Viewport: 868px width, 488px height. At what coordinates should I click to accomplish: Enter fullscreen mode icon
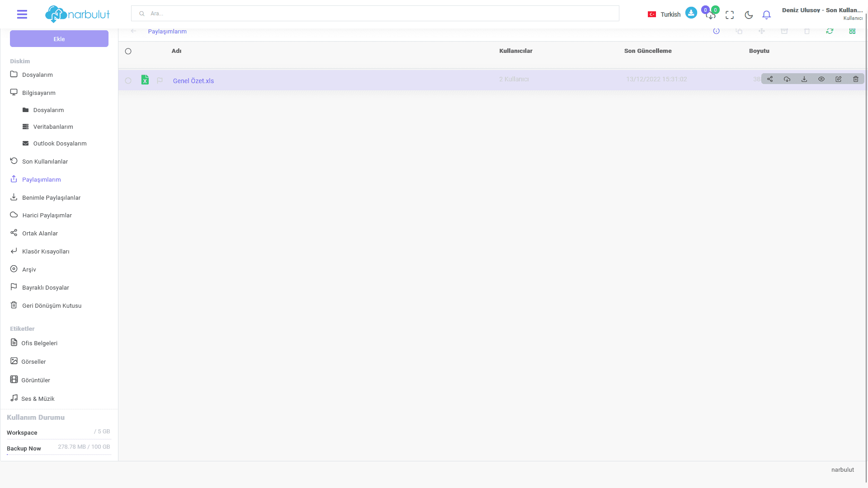pyautogui.click(x=730, y=15)
